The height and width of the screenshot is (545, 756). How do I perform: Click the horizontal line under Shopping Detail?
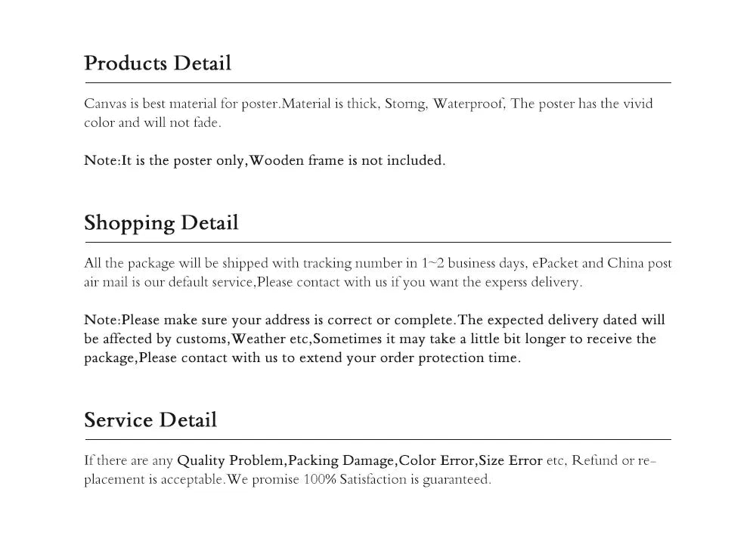point(378,243)
